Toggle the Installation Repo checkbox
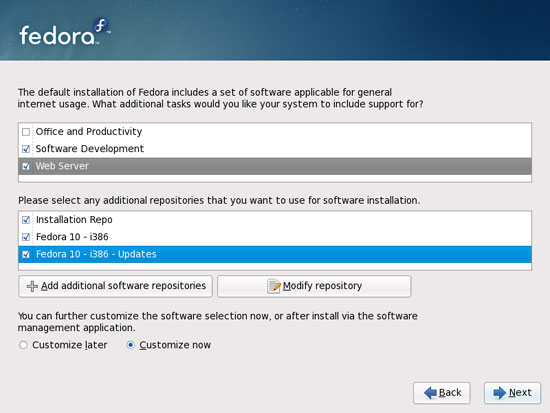The height and width of the screenshot is (413, 550). coord(26,220)
